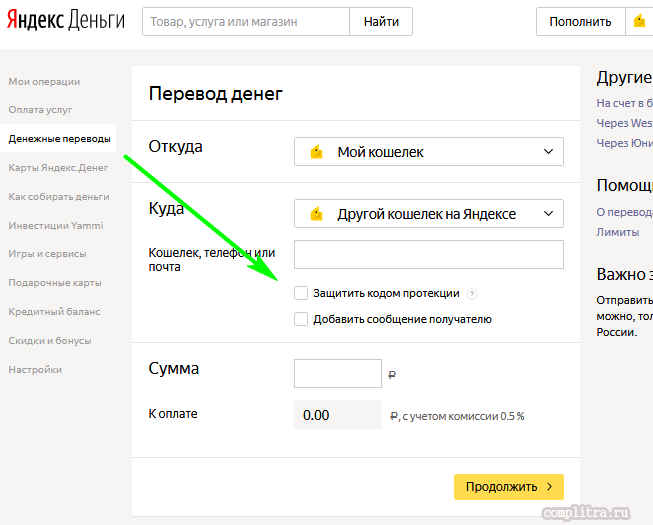Open the Через Wes… transfer link
653x525 pixels.
click(624, 123)
